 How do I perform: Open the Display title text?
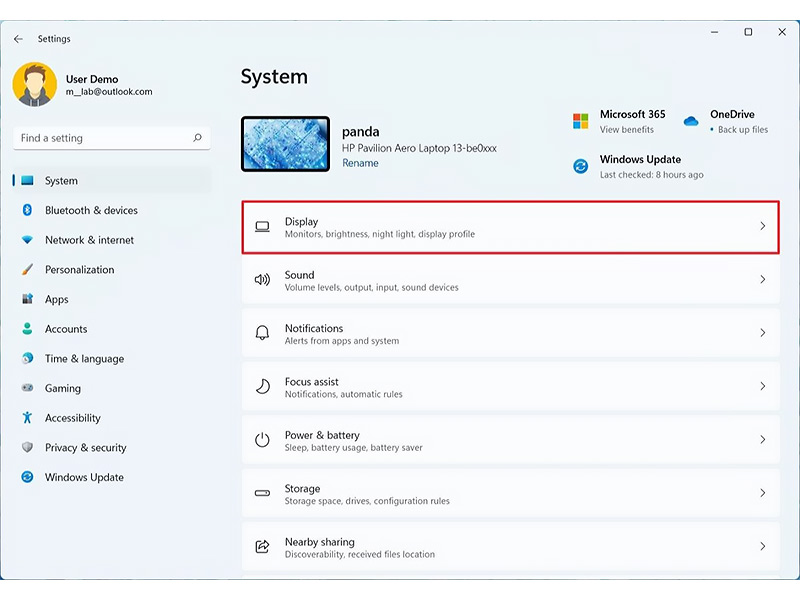click(x=302, y=221)
